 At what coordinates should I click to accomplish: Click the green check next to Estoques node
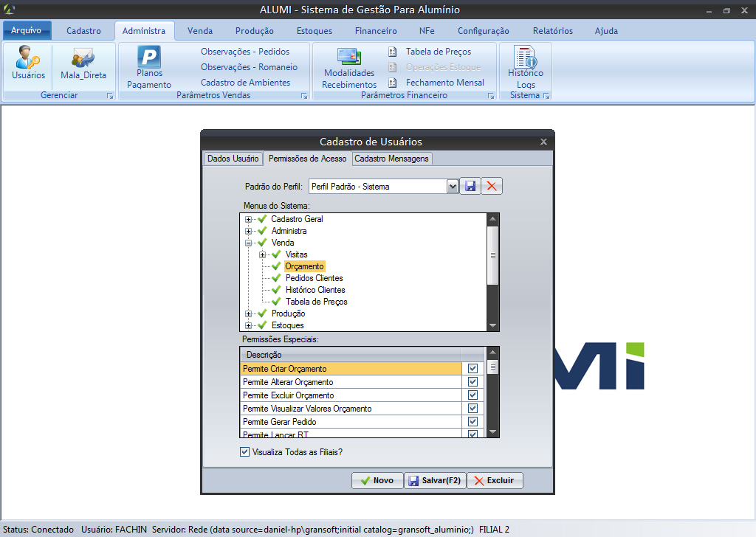click(262, 325)
